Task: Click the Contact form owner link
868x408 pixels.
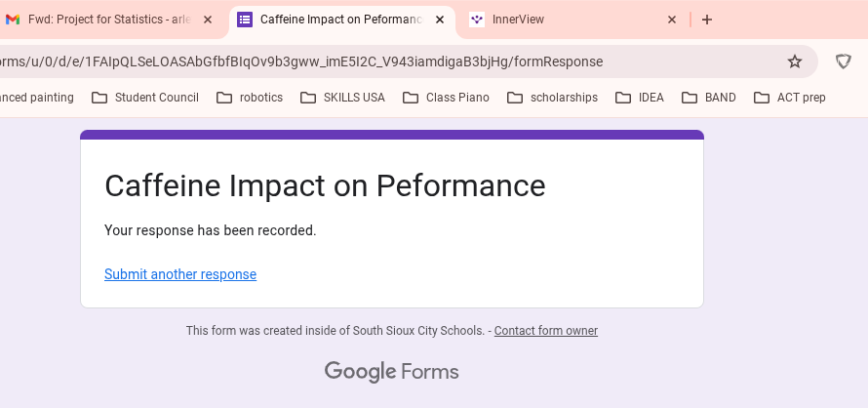Action: (x=545, y=331)
